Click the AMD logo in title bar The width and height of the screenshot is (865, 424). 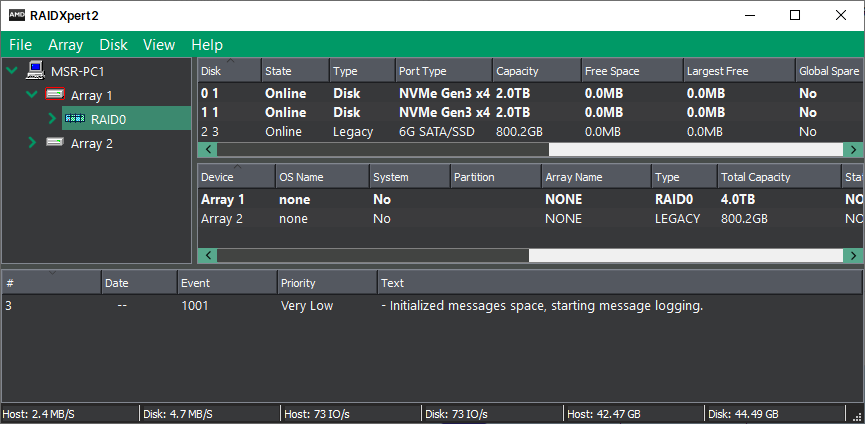pos(18,16)
